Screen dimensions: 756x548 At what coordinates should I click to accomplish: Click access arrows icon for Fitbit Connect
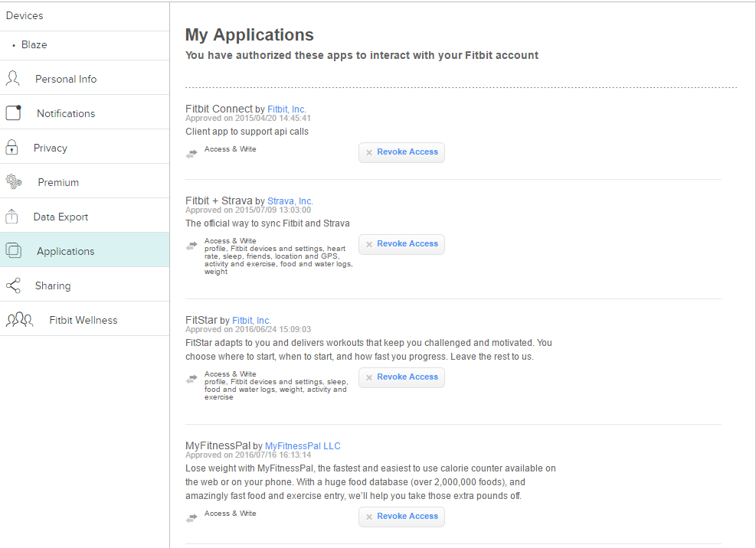click(x=191, y=154)
